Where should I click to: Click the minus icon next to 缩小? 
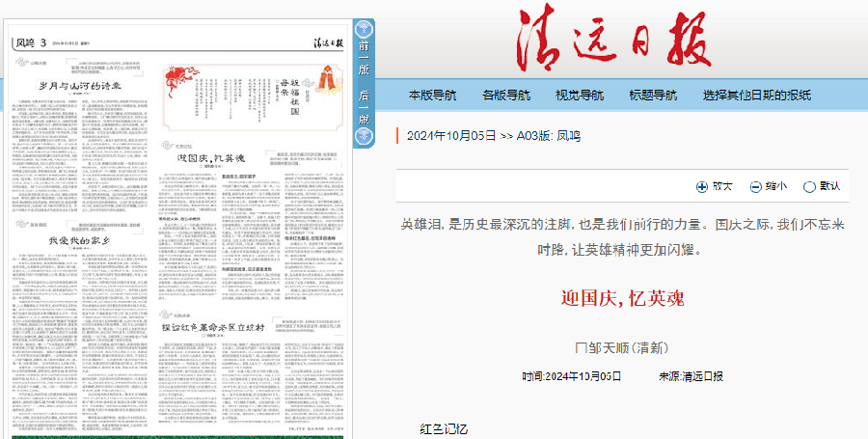(x=755, y=187)
